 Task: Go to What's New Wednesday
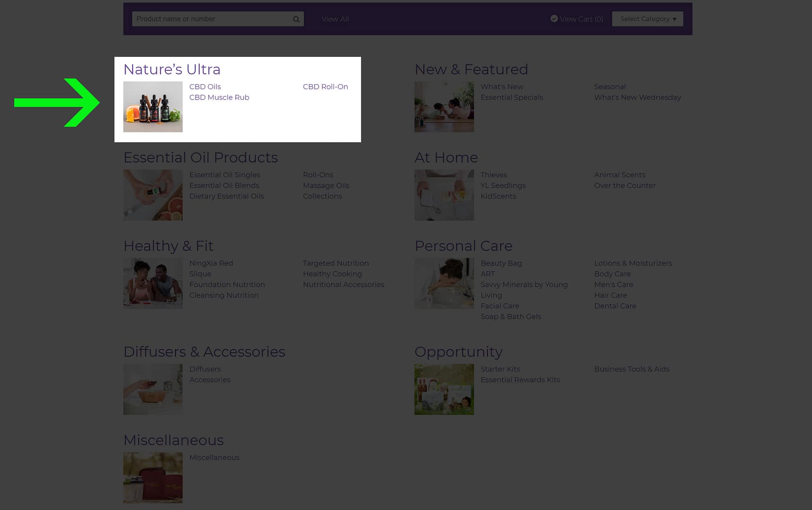click(x=637, y=97)
